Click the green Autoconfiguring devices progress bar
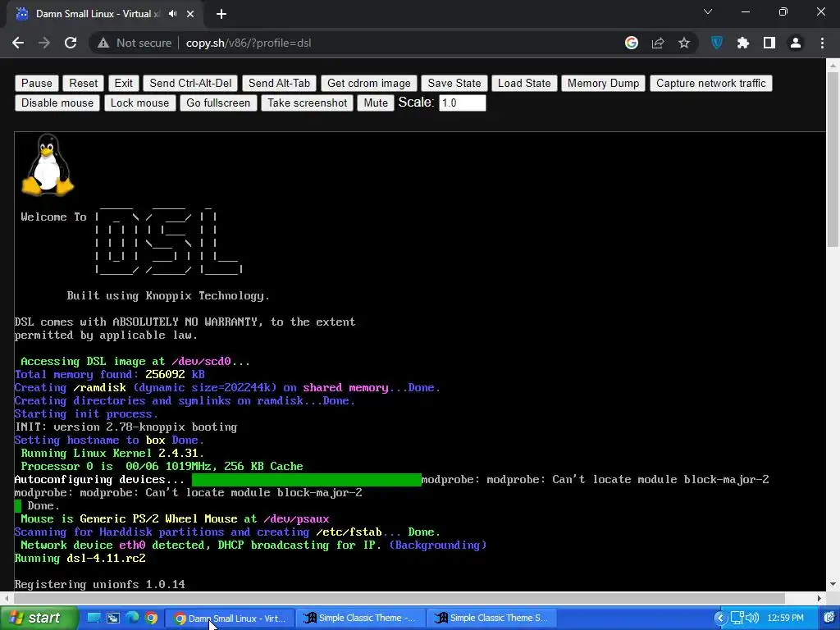Screen dimensions: 840x630 [307, 479]
